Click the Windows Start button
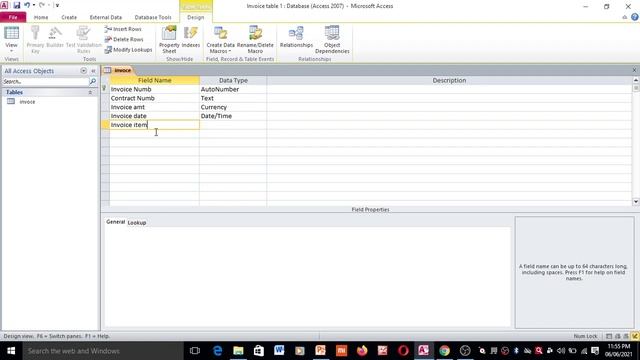The width and height of the screenshot is (640, 360). pos(11,351)
